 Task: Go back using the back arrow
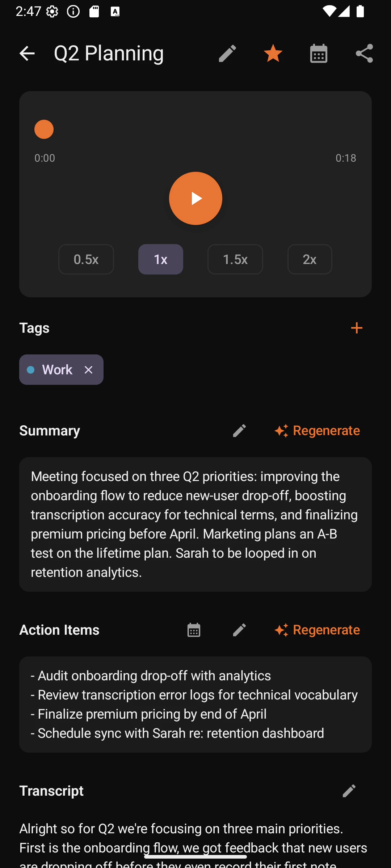coord(27,54)
